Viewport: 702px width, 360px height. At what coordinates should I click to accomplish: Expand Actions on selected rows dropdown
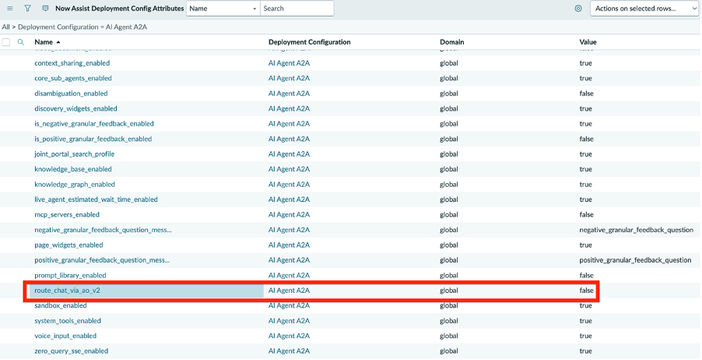[x=644, y=9]
